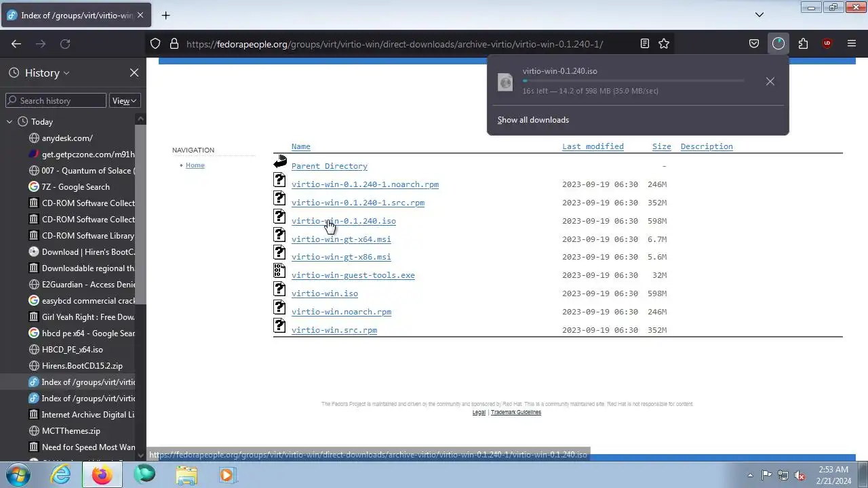Open 7Z - Google Search history entry
The height and width of the screenshot is (488, 868).
[x=75, y=187]
